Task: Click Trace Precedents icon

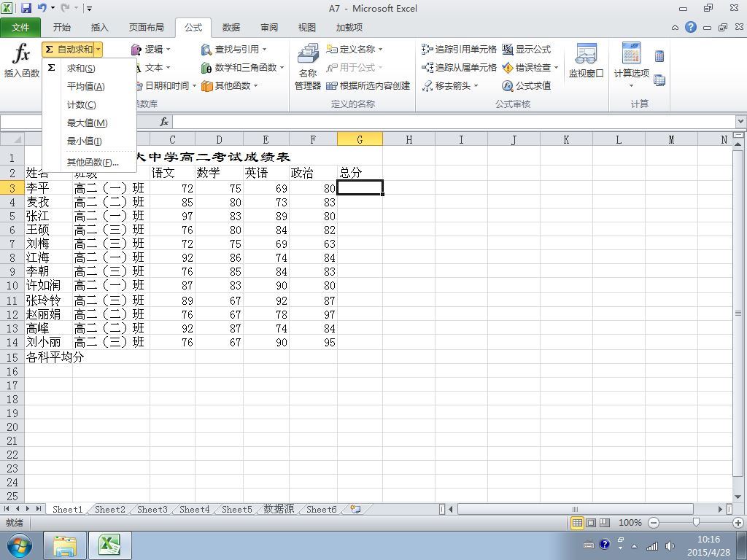Action: [x=427, y=49]
